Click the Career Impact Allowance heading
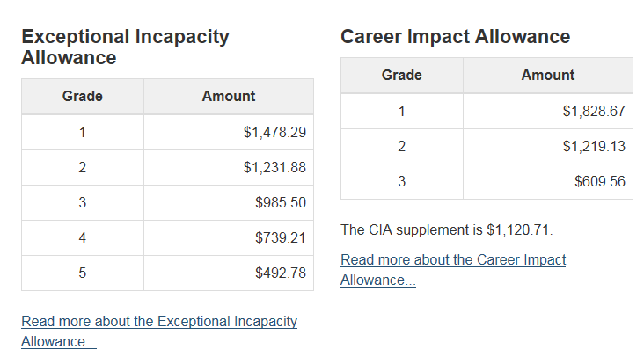The width and height of the screenshot is (644, 364). (456, 37)
